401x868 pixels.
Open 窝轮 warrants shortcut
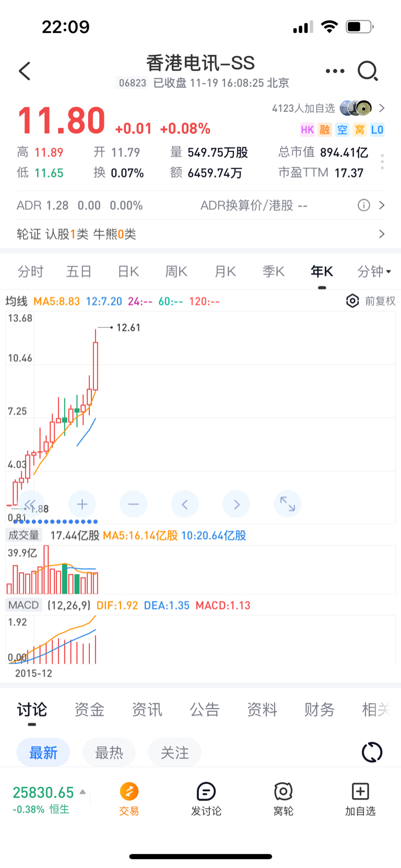[x=283, y=799]
